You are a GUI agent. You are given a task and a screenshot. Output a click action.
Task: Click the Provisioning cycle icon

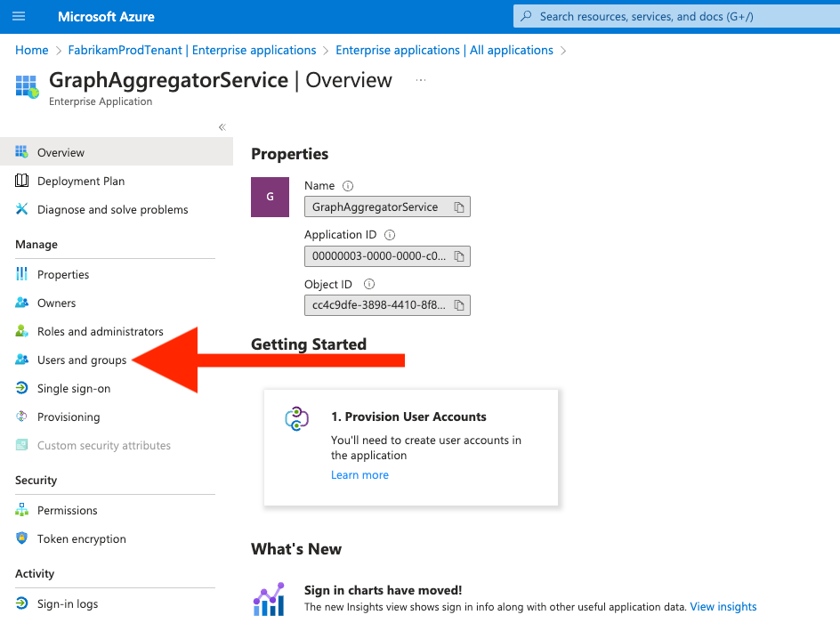point(21,416)
